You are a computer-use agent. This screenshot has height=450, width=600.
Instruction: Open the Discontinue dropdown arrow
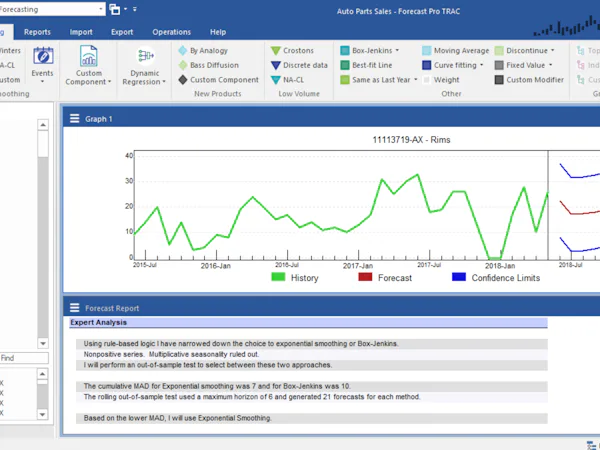(x=553, y=50)
